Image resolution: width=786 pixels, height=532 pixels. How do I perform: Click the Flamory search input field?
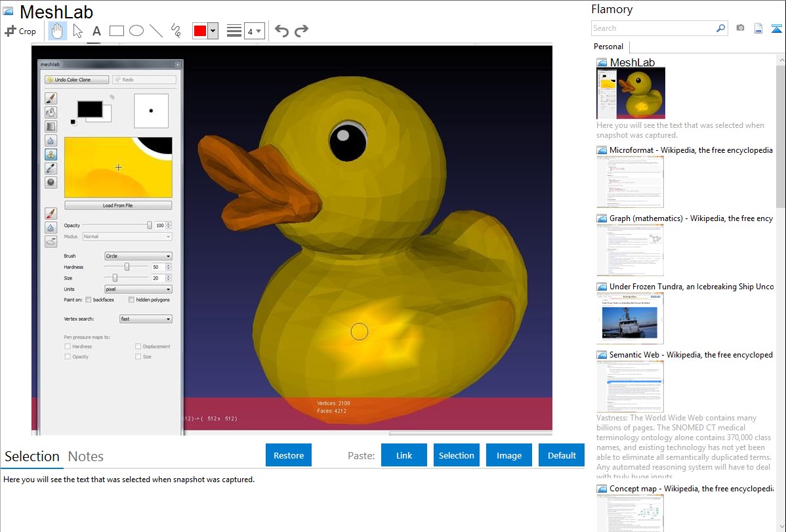tap(653, 28)
